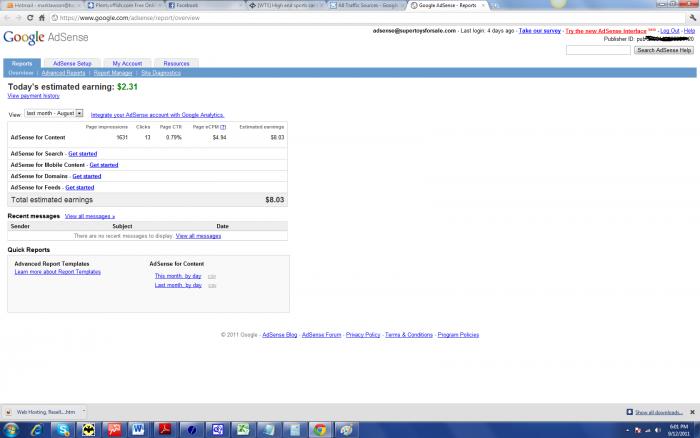Open the Resources tab

[176, 63]
